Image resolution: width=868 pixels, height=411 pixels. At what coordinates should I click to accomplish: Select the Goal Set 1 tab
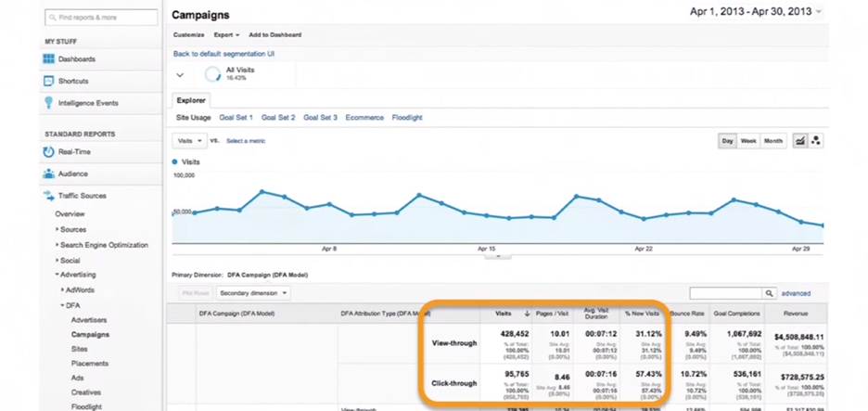(x=236, y=118)
